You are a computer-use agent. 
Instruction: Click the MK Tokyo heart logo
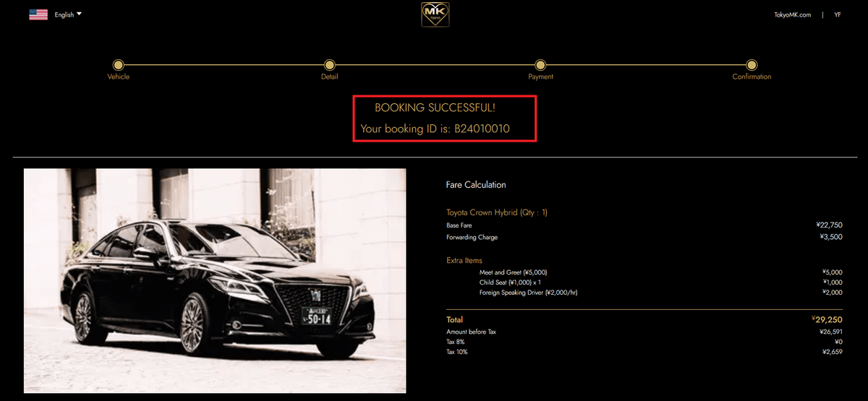435,14
